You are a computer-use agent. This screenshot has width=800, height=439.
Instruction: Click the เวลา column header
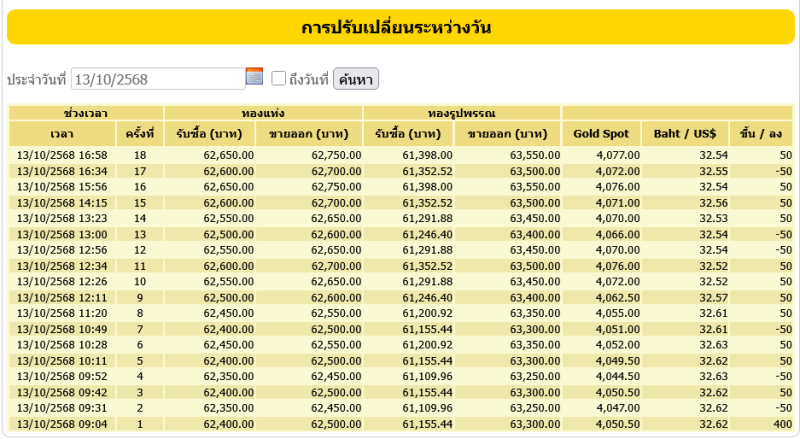(62, 133)
